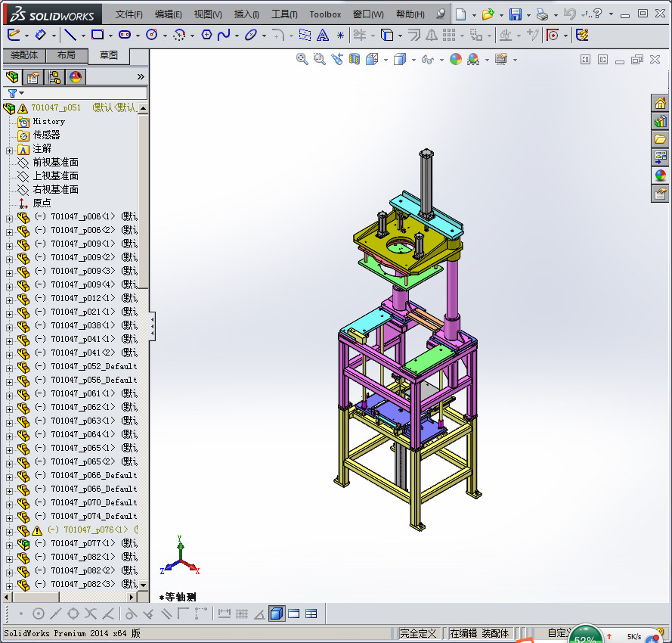The height and width of the screenshot is (643, 672).
Task: Toggle the intersection snap icon
Action: (91, 613)
